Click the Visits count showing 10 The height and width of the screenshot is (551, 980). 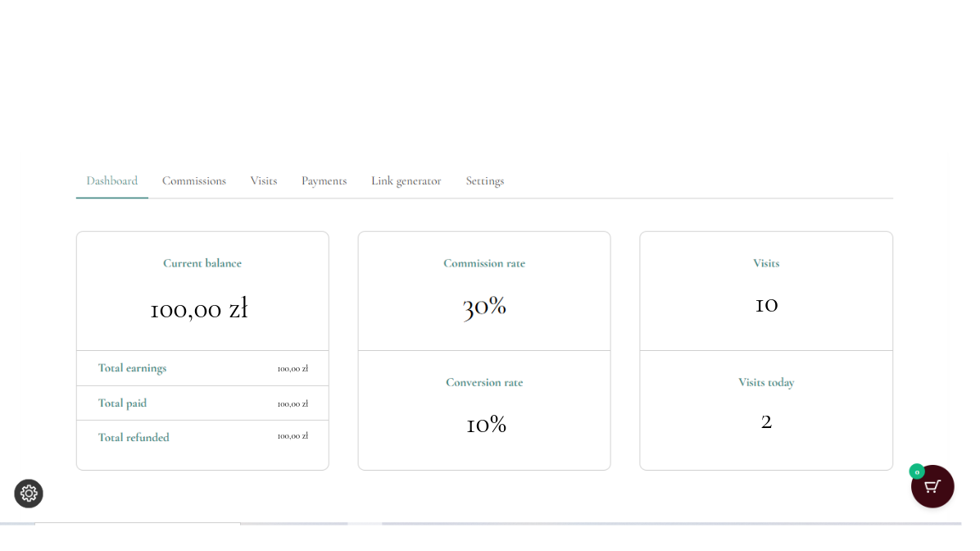pyautogui.click(x=766, y=304)
